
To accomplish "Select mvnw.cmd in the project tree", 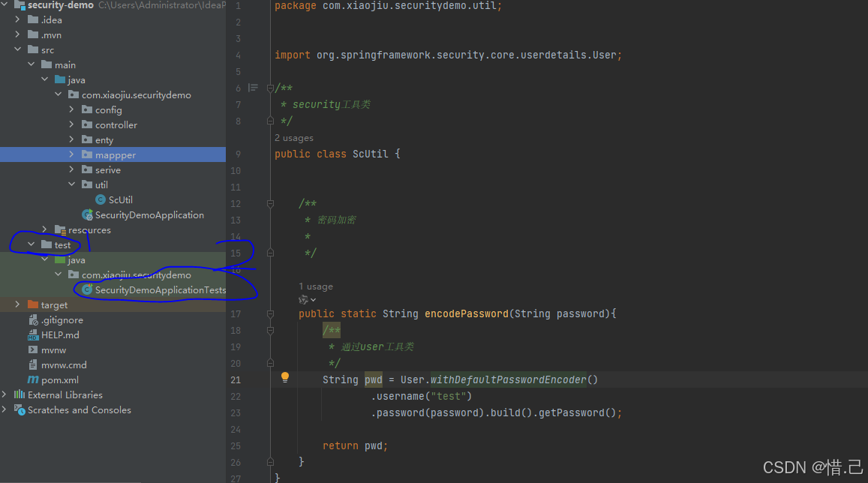I will pos(64,364).
